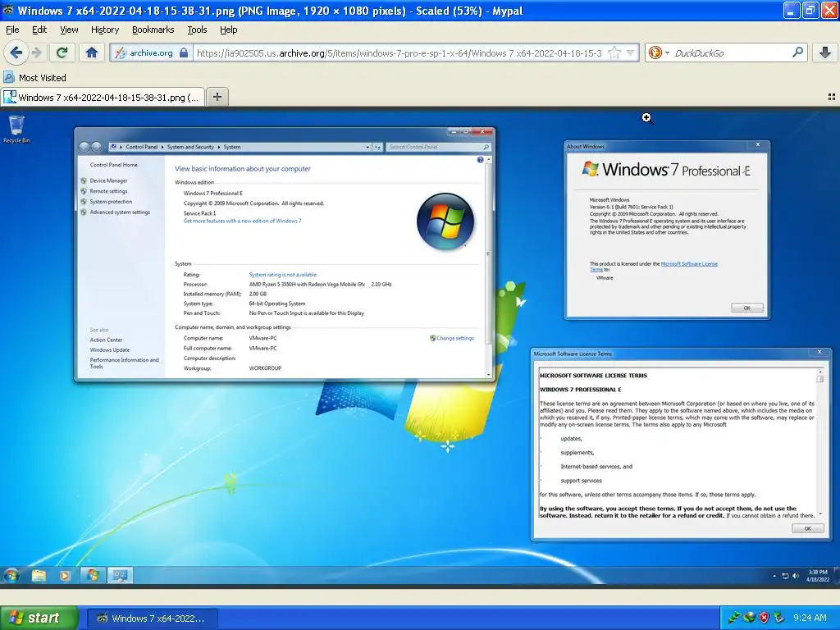Image resolution: width=840 pixels, height=630 pixels.
Task: Open the address bar history dropdown arrow
Action: (x=631, y=53)
